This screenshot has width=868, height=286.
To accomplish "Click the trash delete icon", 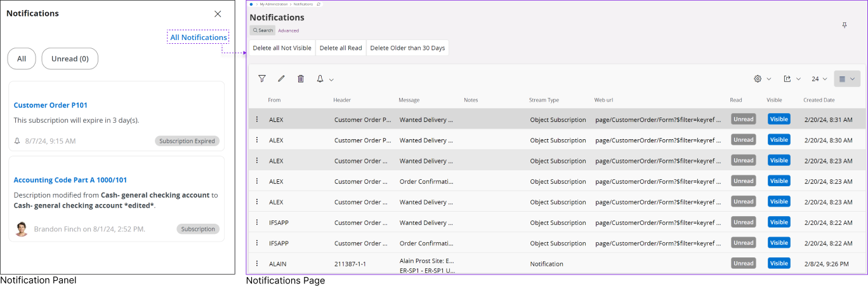I will [301, 79].
